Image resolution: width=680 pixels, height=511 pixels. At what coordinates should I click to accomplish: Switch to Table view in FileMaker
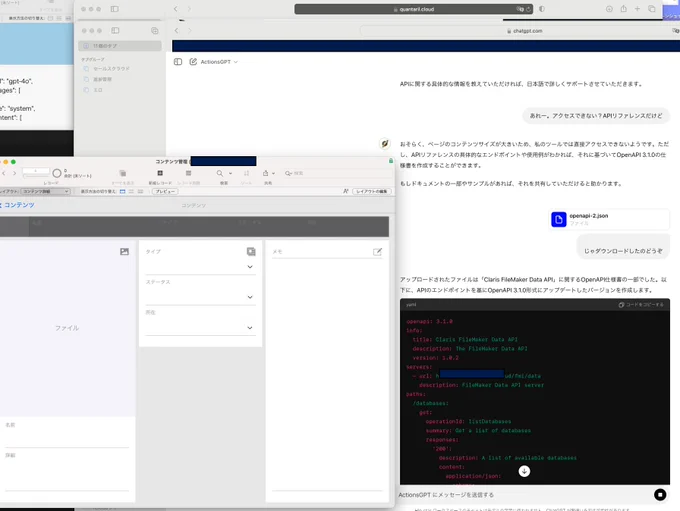pyautogui.click(x=141, y=191)
